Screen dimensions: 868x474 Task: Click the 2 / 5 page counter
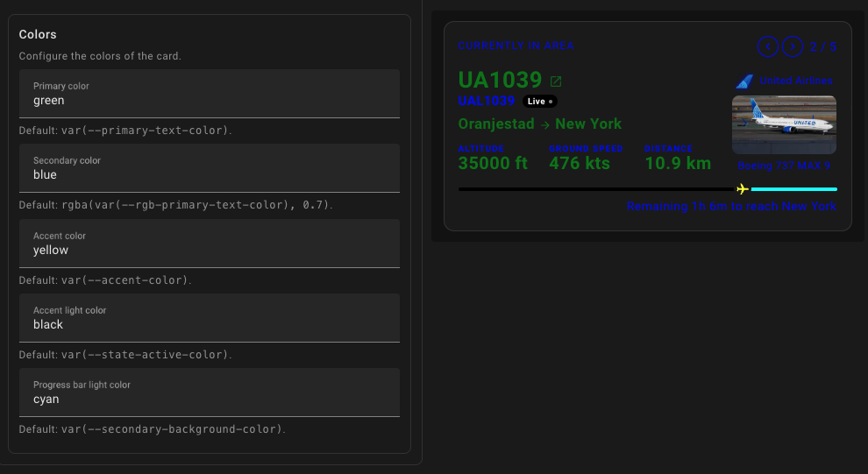[x=823, y=46]
